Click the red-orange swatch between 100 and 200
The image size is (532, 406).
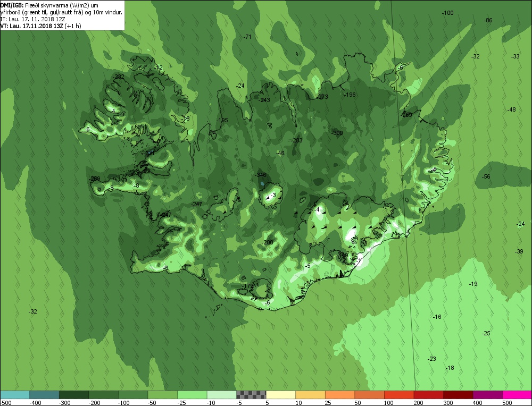point(398,395)
